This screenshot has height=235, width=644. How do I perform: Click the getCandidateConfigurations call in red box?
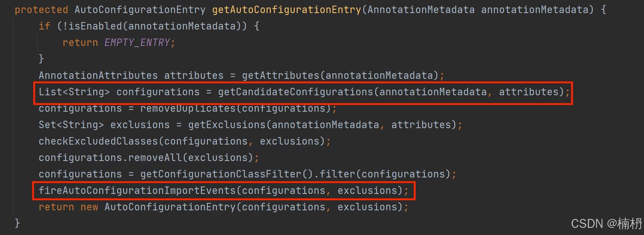(296, 92)
